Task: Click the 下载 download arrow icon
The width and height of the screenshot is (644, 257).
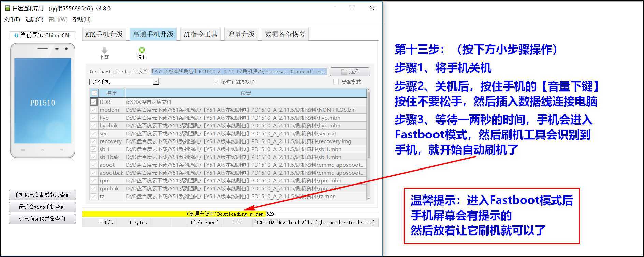Action: 104,51
